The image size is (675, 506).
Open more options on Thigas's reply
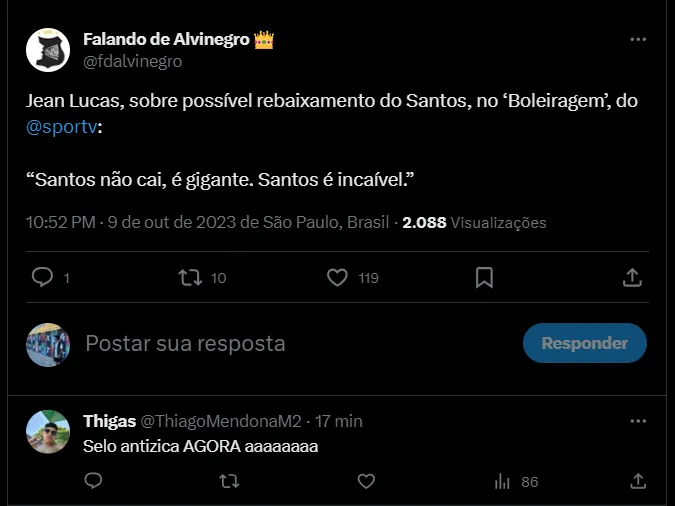pos(637,421)
